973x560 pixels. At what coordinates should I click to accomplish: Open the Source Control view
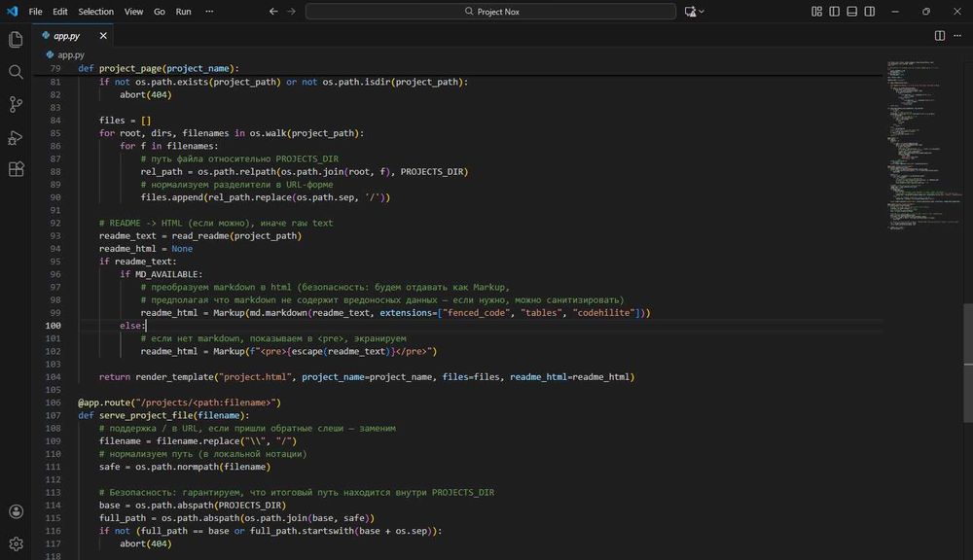[x=16, y=104]
